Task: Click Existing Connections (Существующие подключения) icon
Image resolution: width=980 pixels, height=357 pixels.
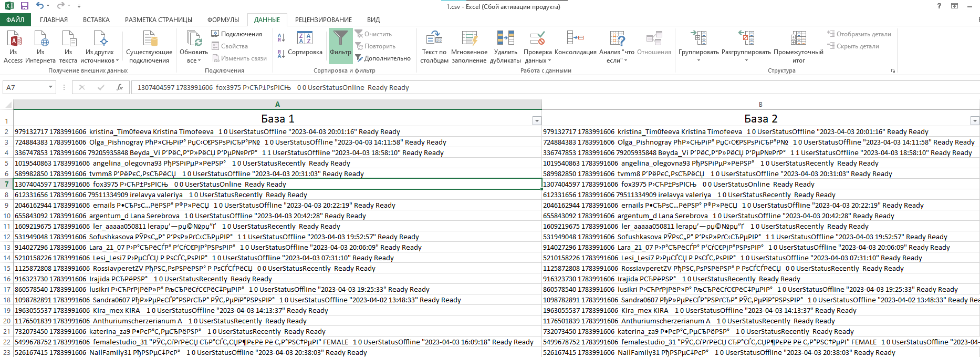Action: coord(149,39)
